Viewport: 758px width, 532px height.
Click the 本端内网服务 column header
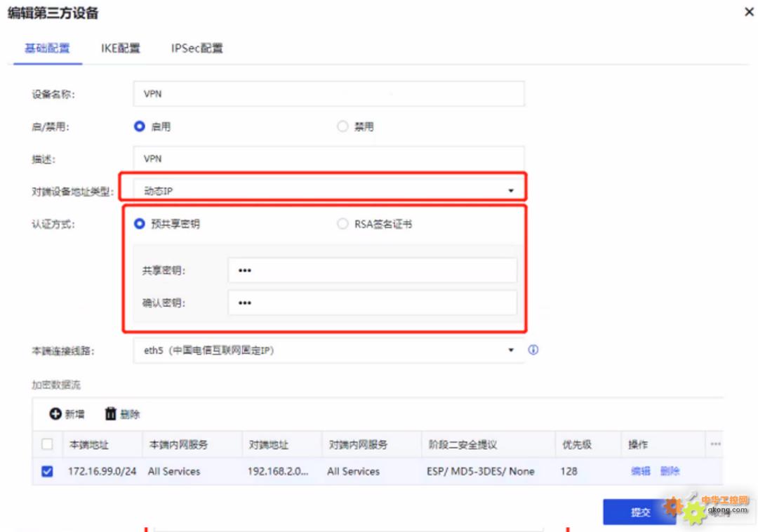coord(178,444)
